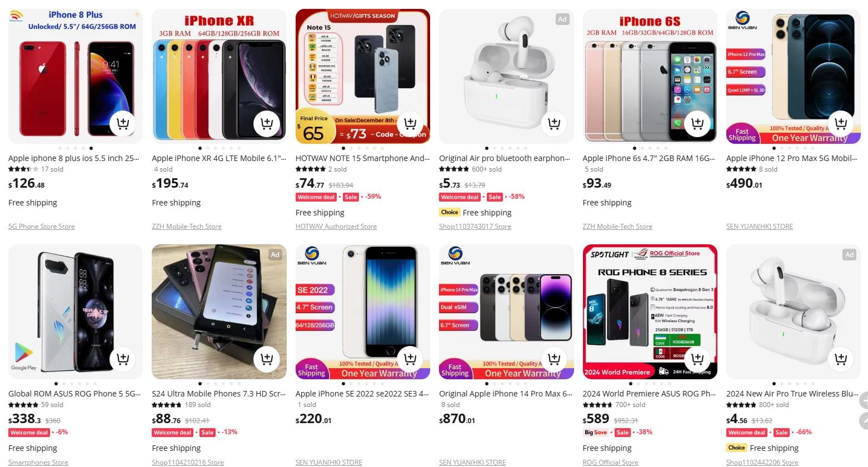The image size is (868, 467).
Task: Open ROG Official Store link
Action: [x=610, y=462]
